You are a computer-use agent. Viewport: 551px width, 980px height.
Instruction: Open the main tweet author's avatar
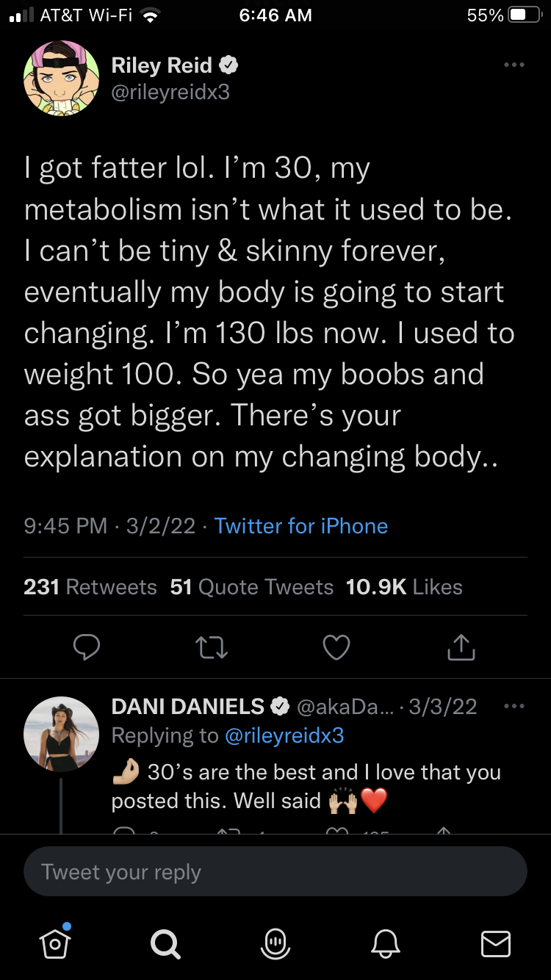tap(62, 79)
